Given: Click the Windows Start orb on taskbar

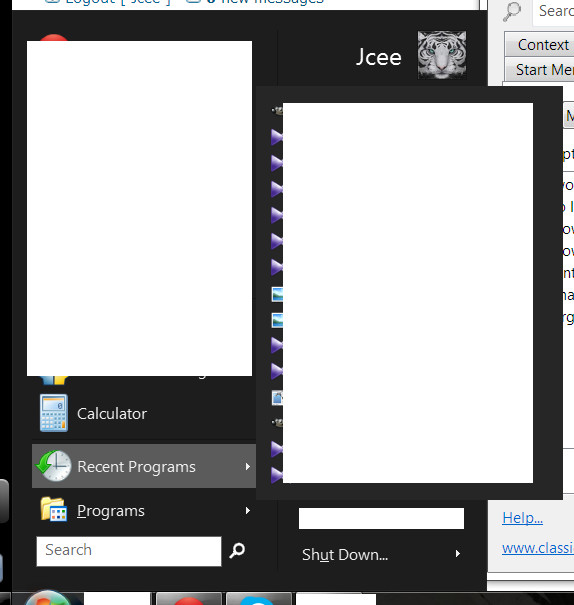Looking at the screenshot, I should click(x=48, y=598).
